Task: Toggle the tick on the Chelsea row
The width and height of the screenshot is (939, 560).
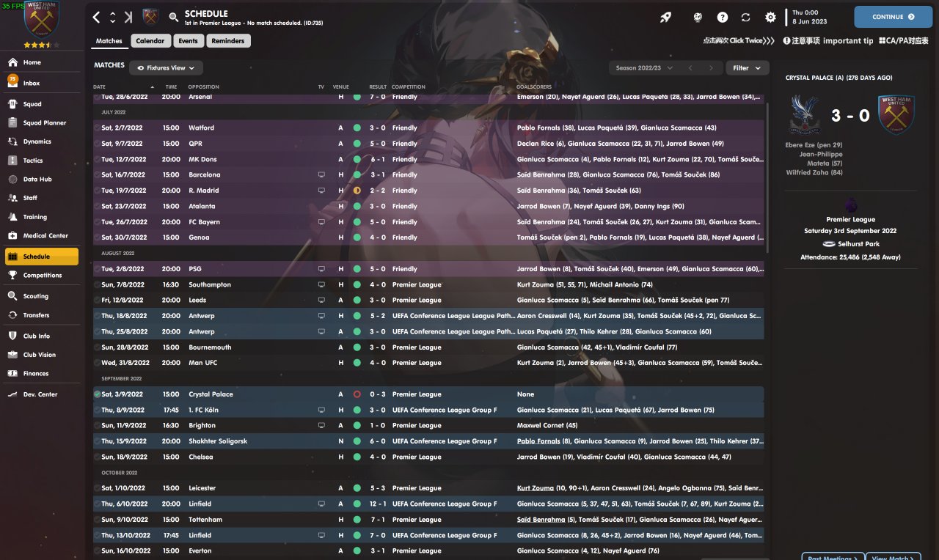Action: click(97, 457)
